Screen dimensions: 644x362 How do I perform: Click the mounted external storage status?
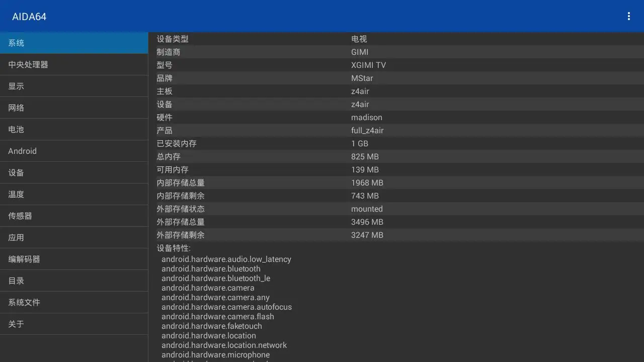(x=367, y=209)
